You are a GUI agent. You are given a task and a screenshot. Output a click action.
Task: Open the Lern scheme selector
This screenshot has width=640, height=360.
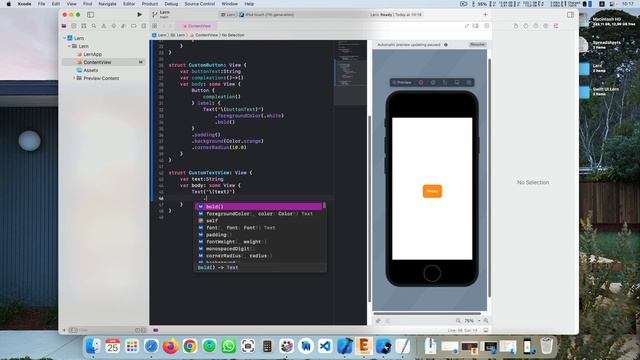pos(228,14)
